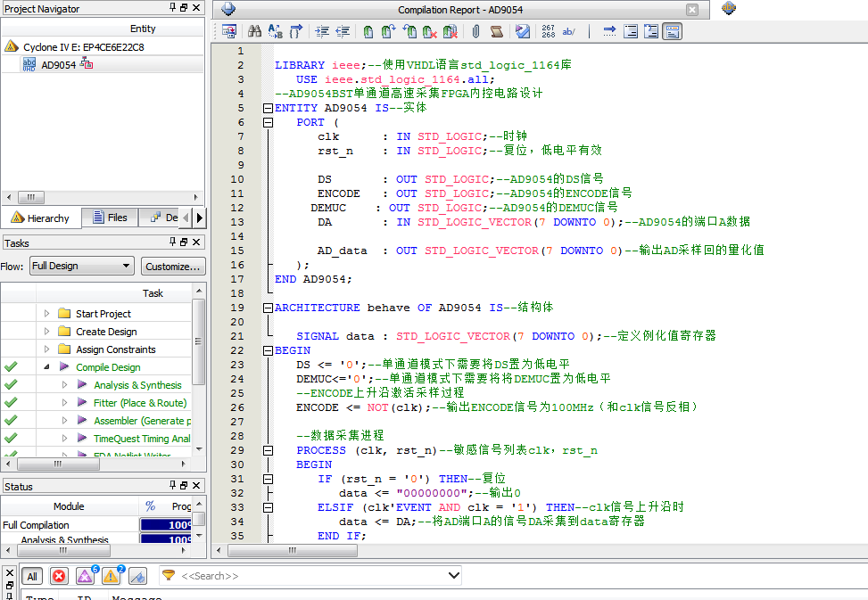Image resolution: width=868 pixels, height=600 pixels.
Task: Expand the Analysis & Synthesis task
Action: [64, 385]
